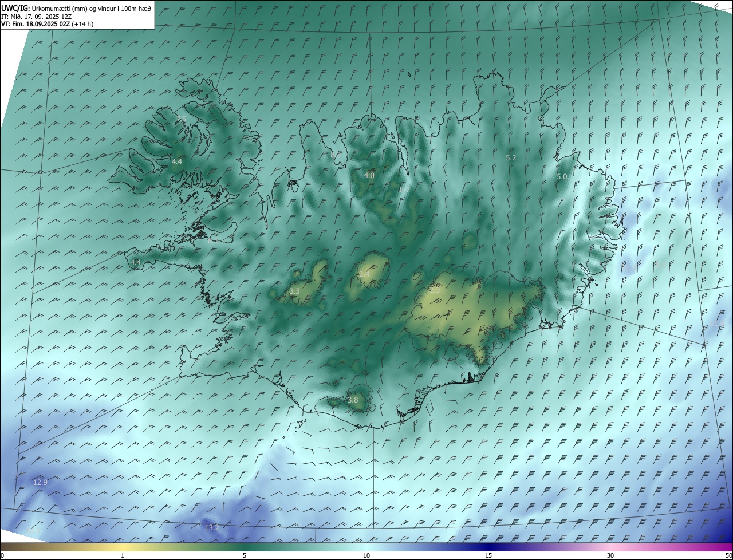Image resolution: width=733 pixels, height=560 pixels.
Task: Click the 'VT: Fim. 18.09.2025 02Z (+14 h)' line
Action: point(47,24)
